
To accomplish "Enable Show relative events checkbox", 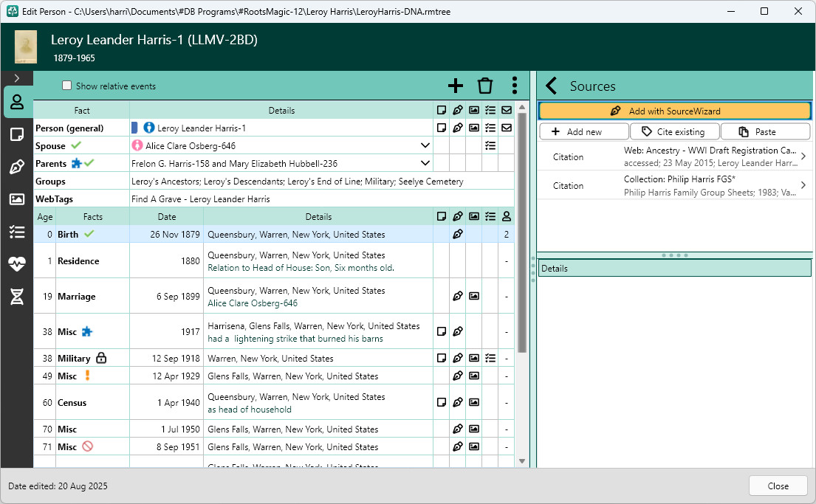I will pyautogui.click(x=66, y=86).
